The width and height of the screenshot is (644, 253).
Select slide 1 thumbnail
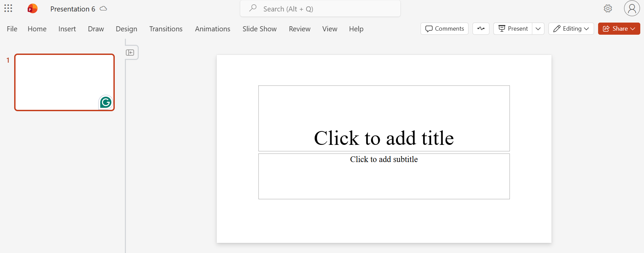(x=64, y=82)
